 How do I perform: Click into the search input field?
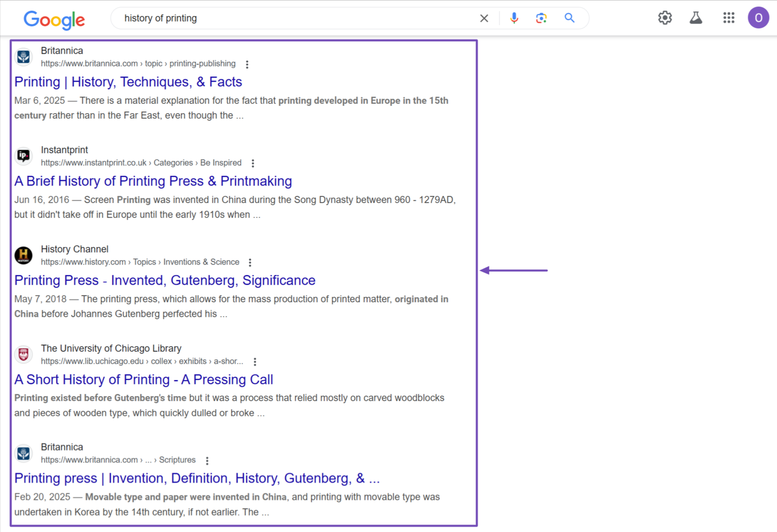pyautogui.click(x=294, y=18)
